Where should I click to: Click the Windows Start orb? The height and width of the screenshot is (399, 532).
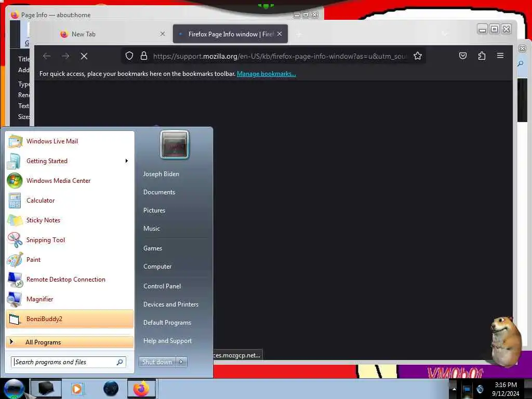(14, 389)
